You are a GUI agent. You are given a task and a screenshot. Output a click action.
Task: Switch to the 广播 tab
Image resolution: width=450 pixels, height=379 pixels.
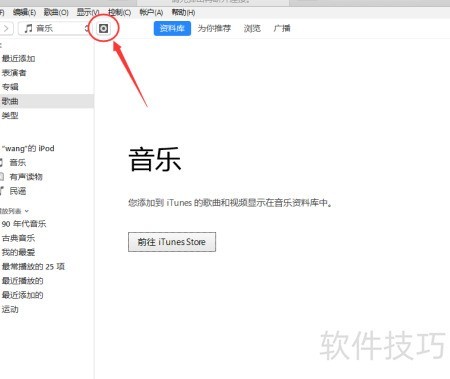click(282, 28)
